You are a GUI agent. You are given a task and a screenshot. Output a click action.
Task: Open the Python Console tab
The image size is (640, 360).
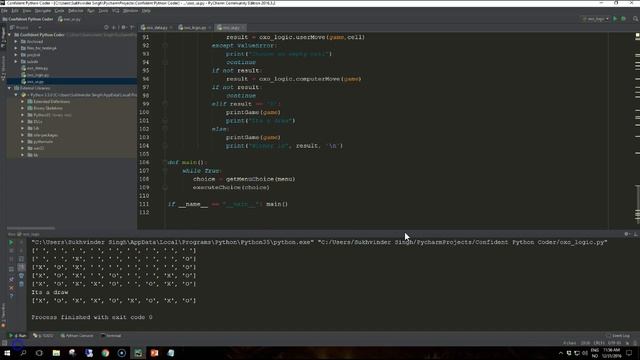pos(77,336)
